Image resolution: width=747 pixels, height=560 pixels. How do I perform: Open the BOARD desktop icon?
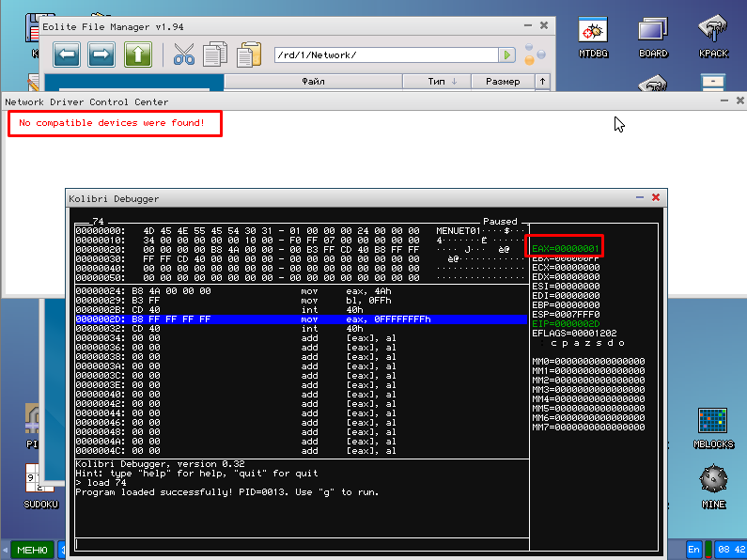pos(653,38)
